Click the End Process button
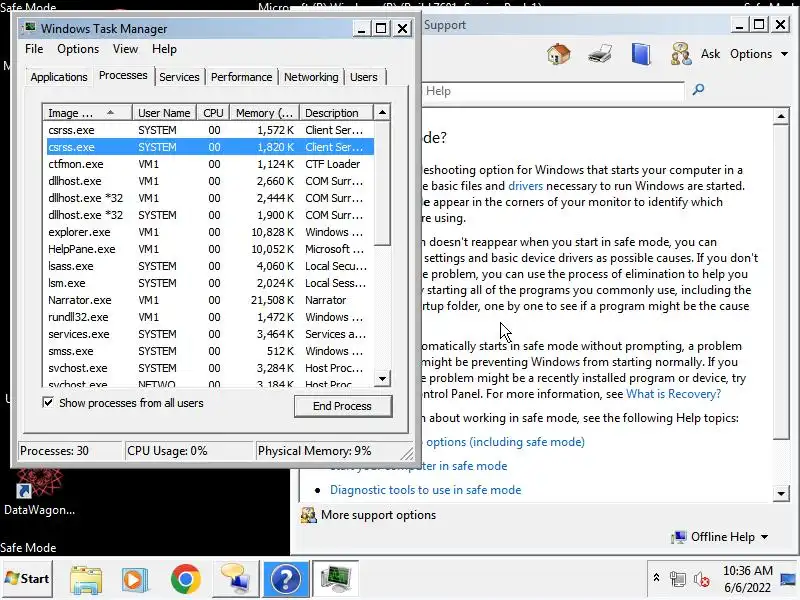This screenshot has height=600, width=800. point(343,406)
